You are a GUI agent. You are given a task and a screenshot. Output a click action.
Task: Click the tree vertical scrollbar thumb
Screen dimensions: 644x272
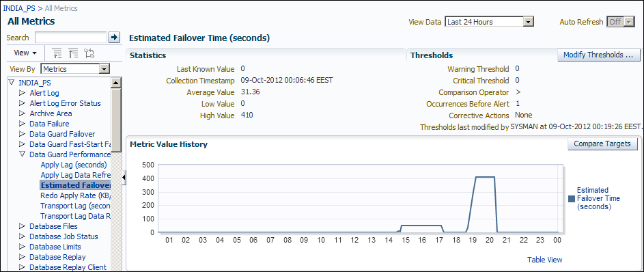116,120
